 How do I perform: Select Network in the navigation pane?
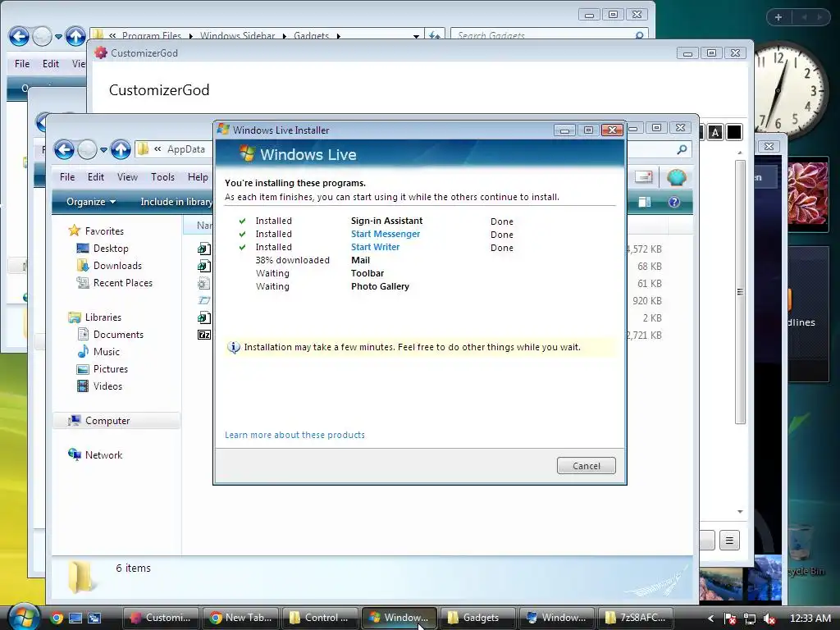coord(103,454)
